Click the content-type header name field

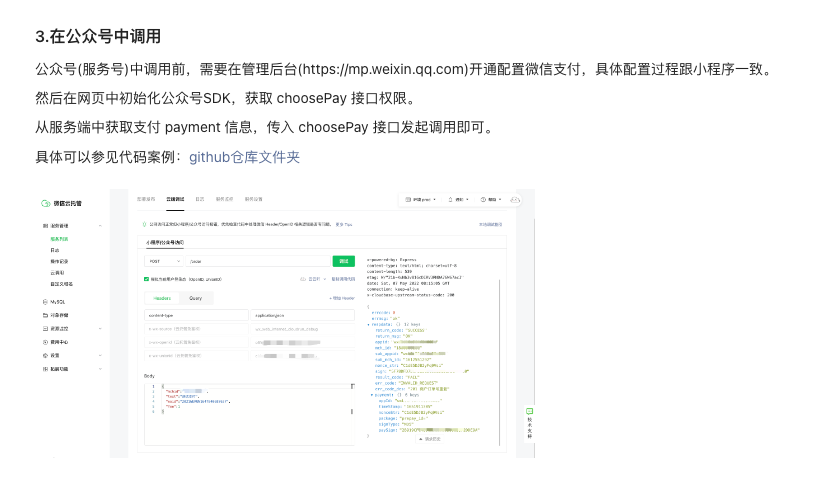point(196,315)
